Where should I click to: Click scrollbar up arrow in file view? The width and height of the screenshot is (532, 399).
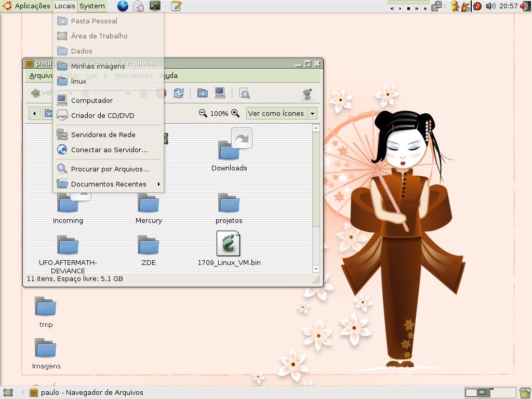tap(316, 128)
